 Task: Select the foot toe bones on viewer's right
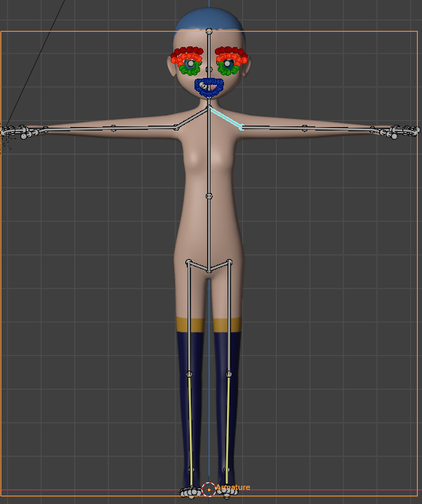(228, 493)
